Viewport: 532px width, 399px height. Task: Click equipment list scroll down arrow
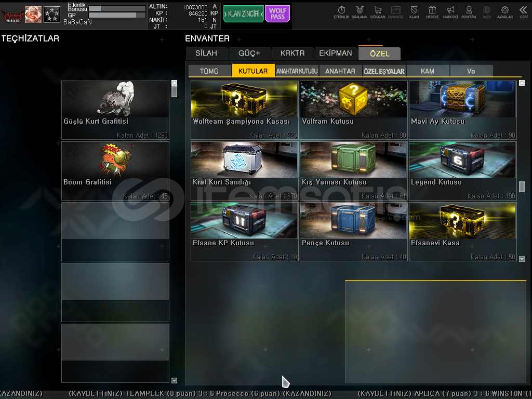tap(175, 380)
